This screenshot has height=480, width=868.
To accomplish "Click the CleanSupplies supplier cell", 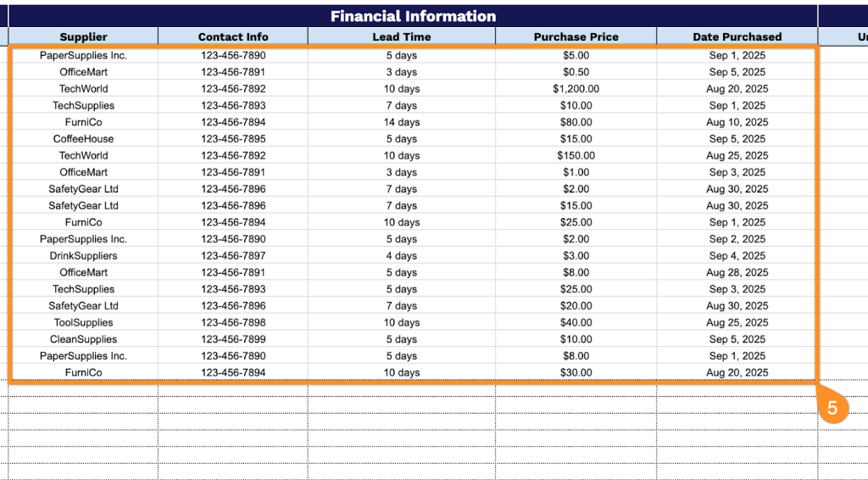I will [83, 339].
